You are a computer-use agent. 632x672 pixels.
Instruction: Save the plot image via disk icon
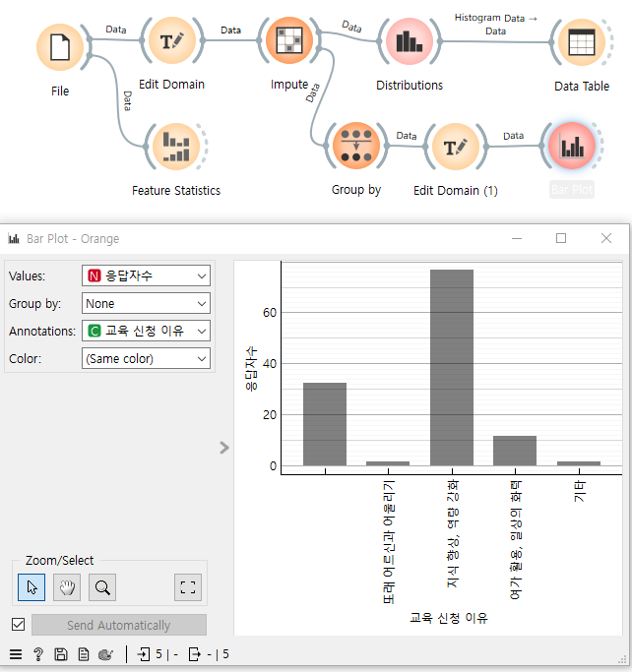[x=61, y=654]
